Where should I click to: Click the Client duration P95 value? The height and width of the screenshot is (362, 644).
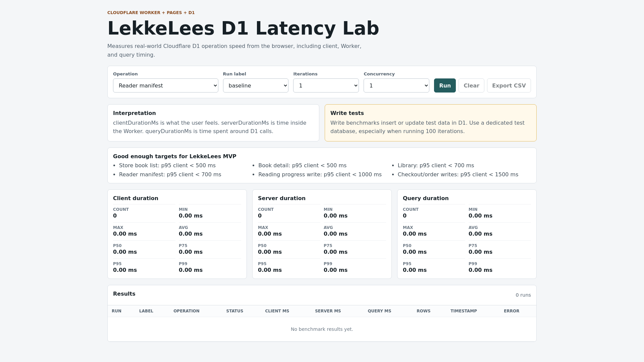(x=125, y=270)
